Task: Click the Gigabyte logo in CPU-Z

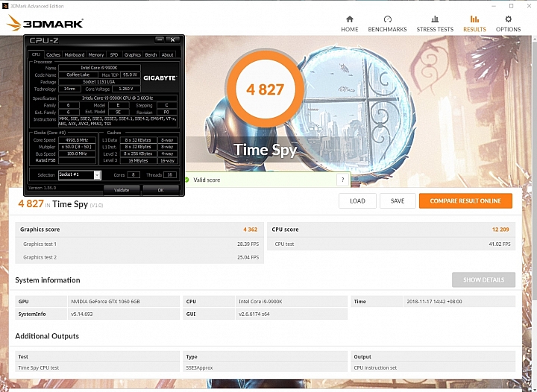Action: point(160,78)
